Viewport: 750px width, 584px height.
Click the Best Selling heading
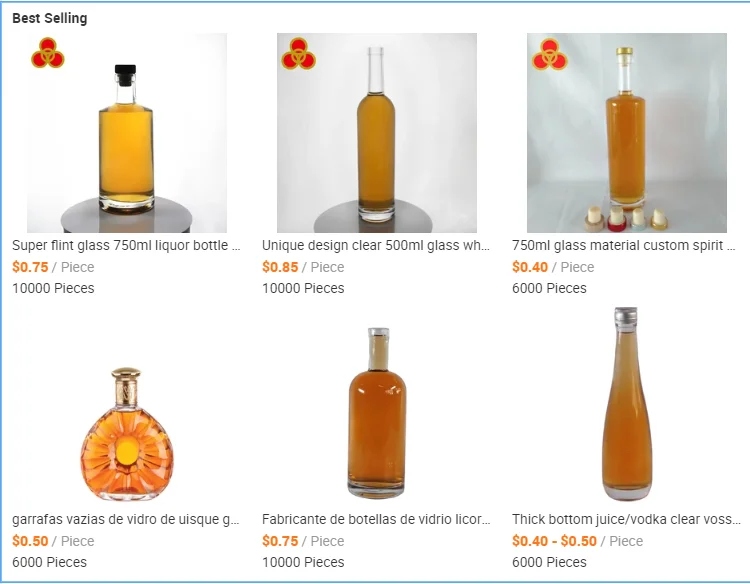tap(50, 18)
